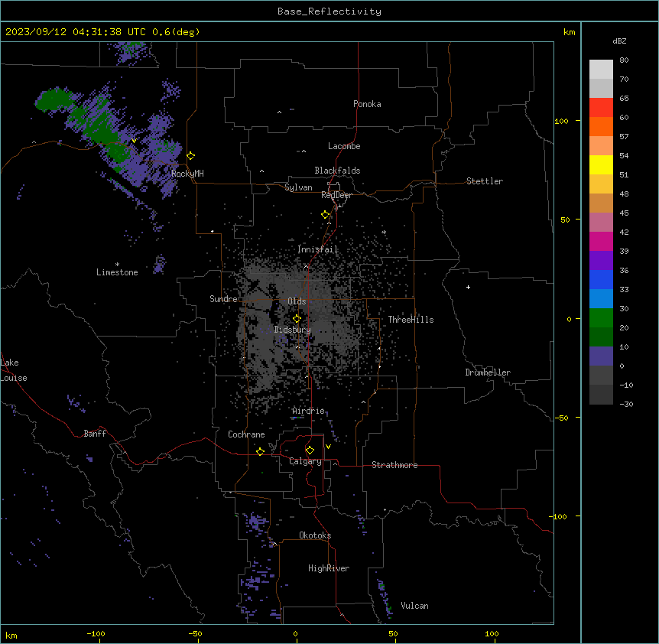Click the Calgary city label
Viewport: 659px width, 644px height.
(305, 461)
